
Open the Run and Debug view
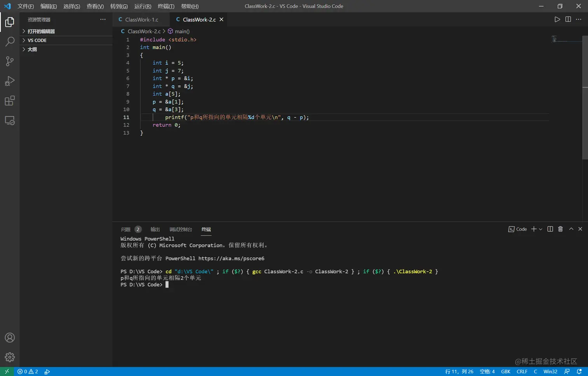tap(10, 81)
